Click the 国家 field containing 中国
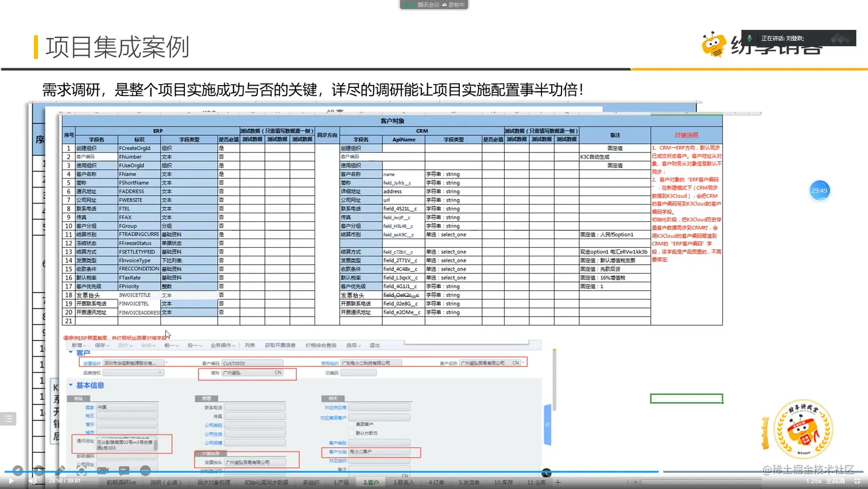 (x=127, y=407)
